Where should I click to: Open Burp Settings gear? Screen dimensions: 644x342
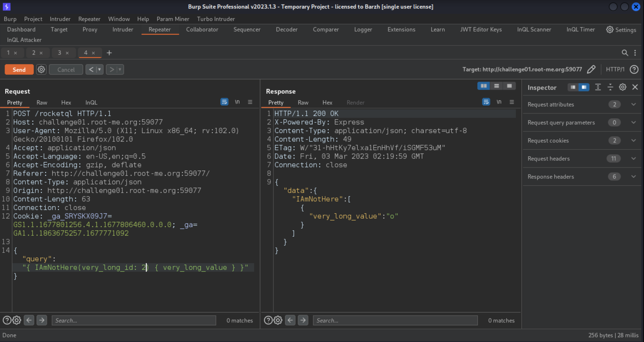[609, 29]
